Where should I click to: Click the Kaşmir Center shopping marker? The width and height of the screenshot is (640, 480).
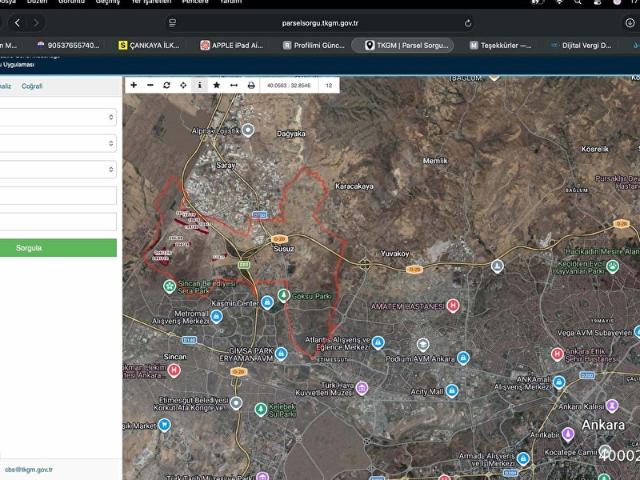coord(267,302)
